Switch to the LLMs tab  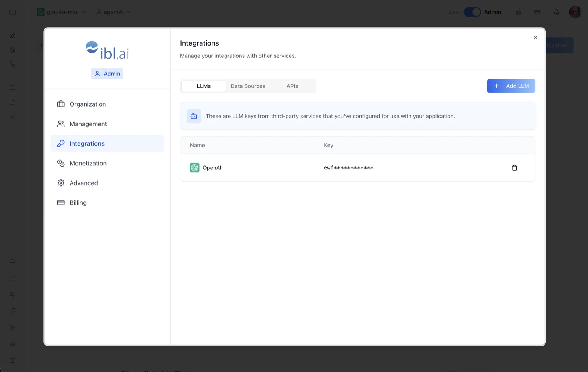pos(204,86)
